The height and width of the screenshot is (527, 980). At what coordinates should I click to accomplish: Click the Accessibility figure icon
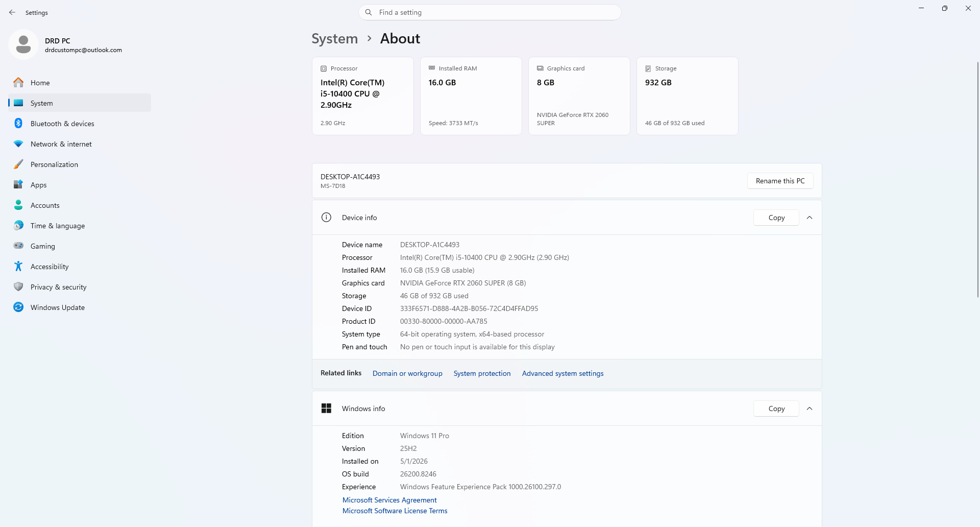pos(18,266)
